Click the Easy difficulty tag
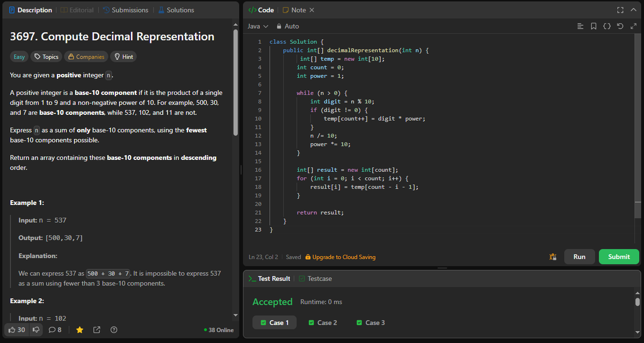Viewport: 644px width, 343px height. (x=19, y=56)
